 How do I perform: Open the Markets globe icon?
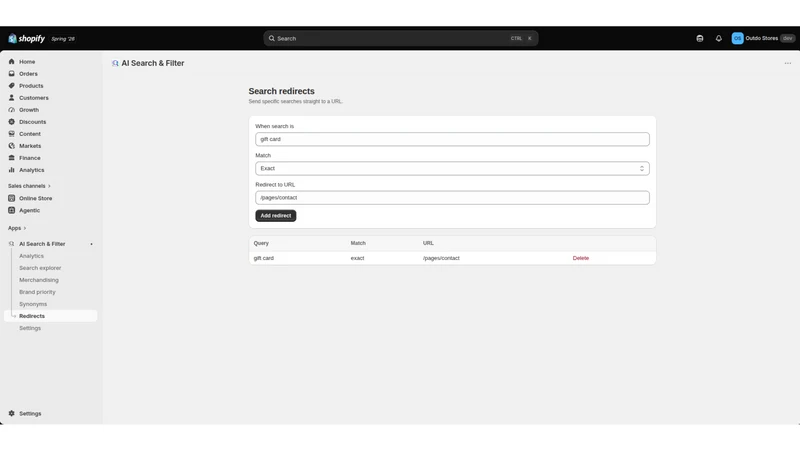[x=12, y=145]
